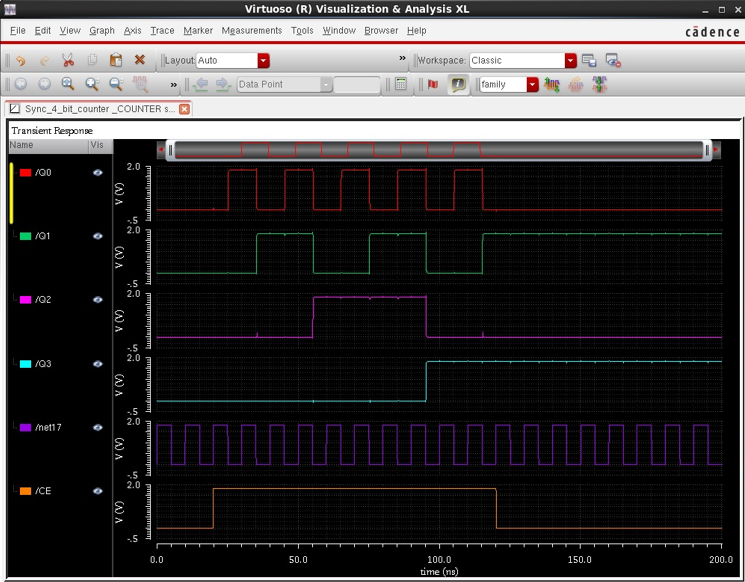
Task: Click the copy icon in toolbar
Action: click(92, 60)
